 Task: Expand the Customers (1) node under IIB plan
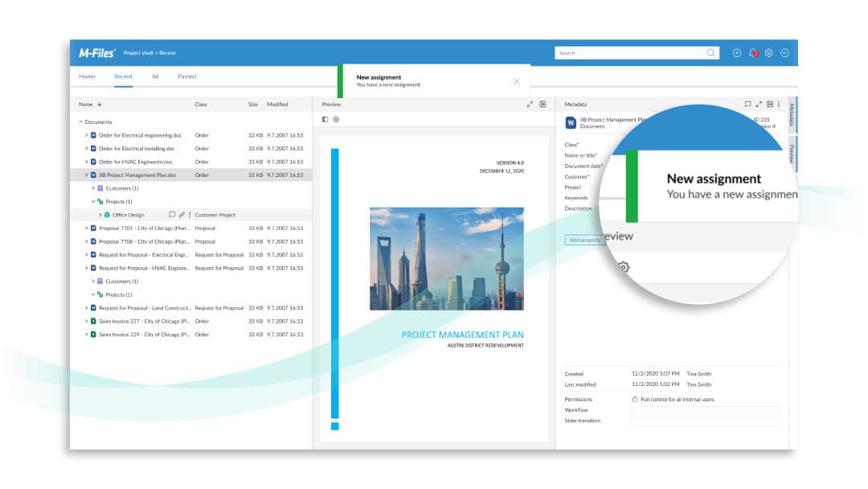point(93,188)
